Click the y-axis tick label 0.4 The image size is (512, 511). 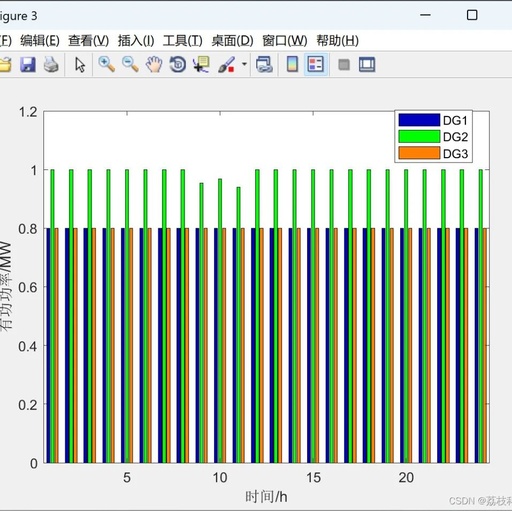point(28,346)
